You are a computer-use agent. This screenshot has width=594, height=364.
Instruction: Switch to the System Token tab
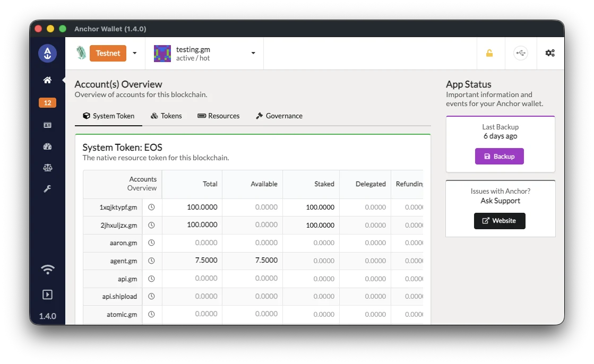(x=109, y=116)
